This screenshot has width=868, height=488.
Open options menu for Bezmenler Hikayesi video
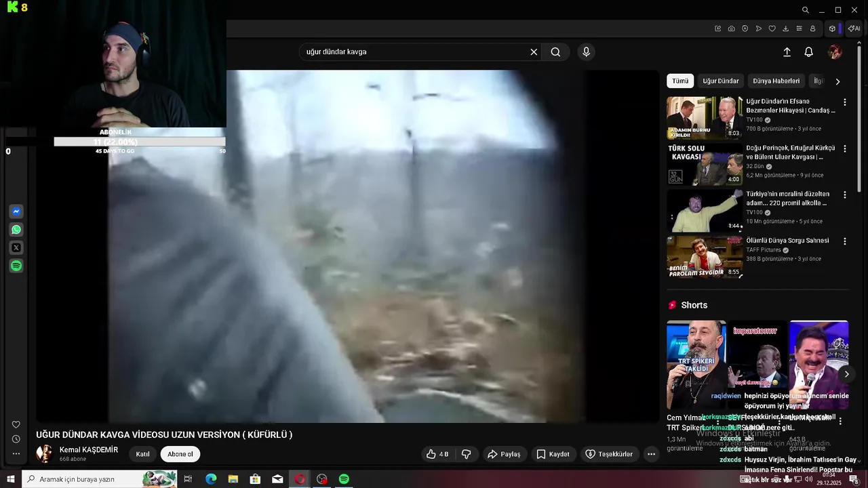click(x=845, y=102)
